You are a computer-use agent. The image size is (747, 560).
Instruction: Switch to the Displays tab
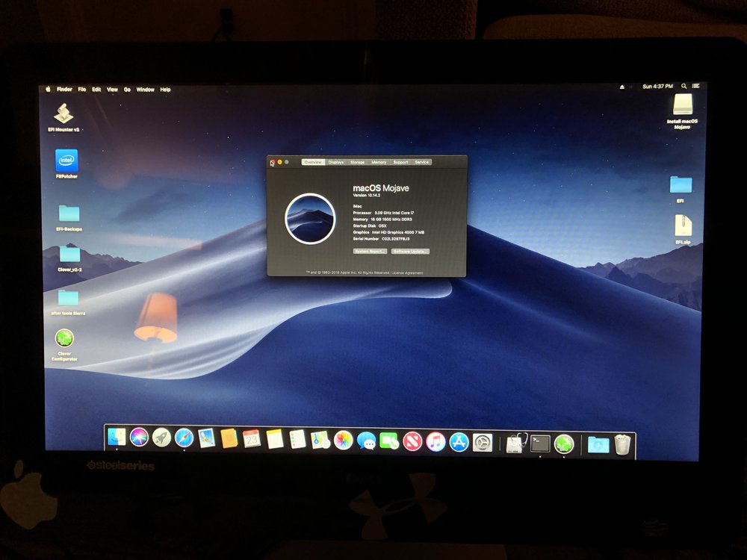coord(336,162)
